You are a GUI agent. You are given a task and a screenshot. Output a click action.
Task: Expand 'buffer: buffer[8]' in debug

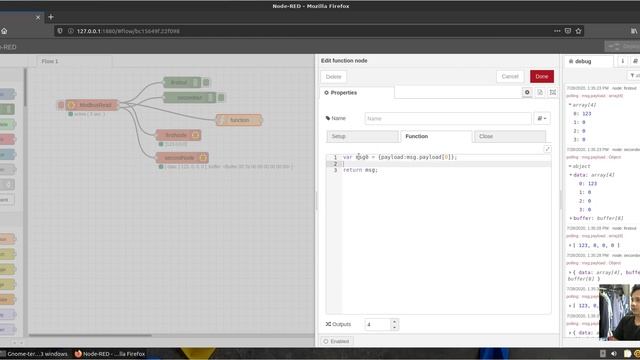pos(571,218)
